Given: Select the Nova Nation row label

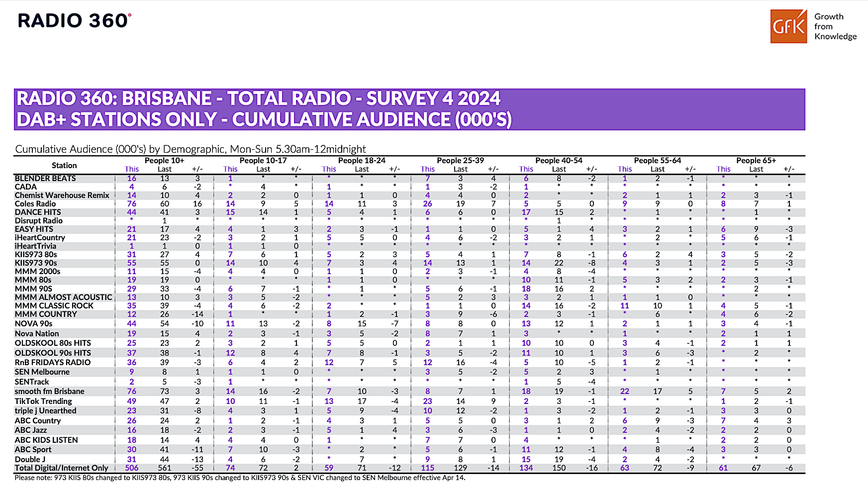Looking at the screenshot, I should click(x=37, y=333).
